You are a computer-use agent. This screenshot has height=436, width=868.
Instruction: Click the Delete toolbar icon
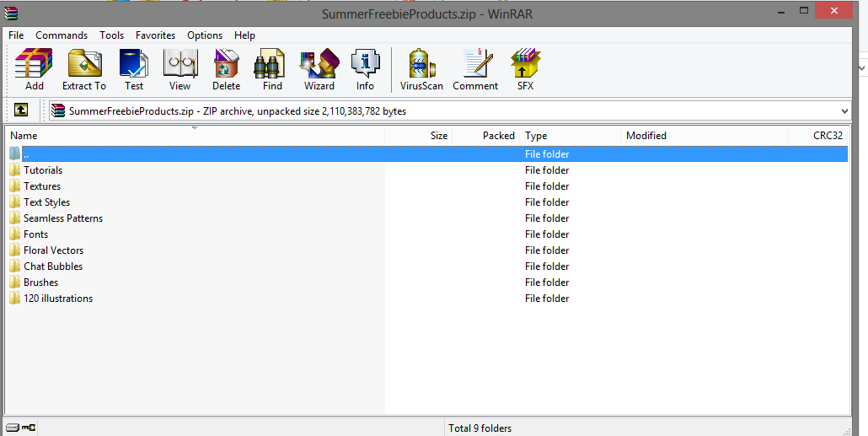(227, 69)
